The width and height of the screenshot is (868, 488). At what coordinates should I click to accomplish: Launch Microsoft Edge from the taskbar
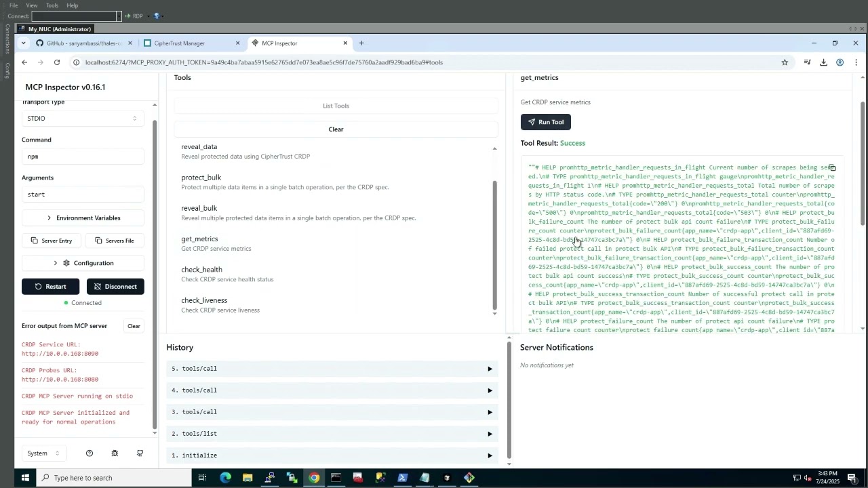[225, 478]
